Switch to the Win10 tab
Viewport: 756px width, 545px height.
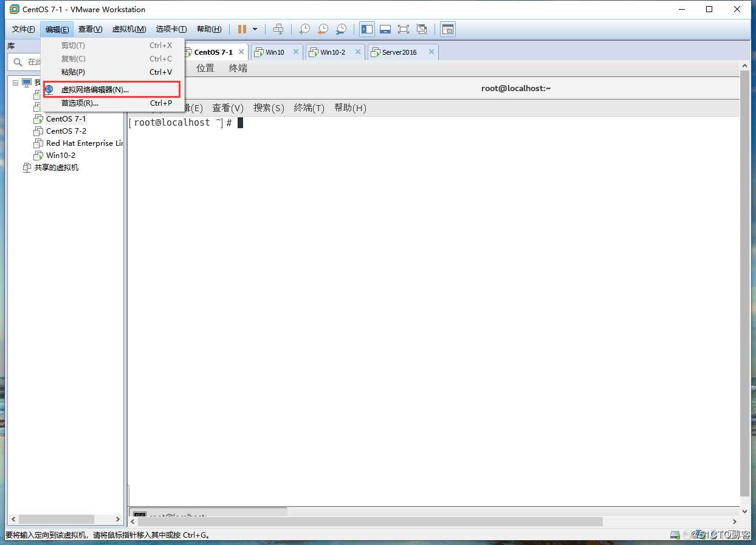tap(275, 52)
